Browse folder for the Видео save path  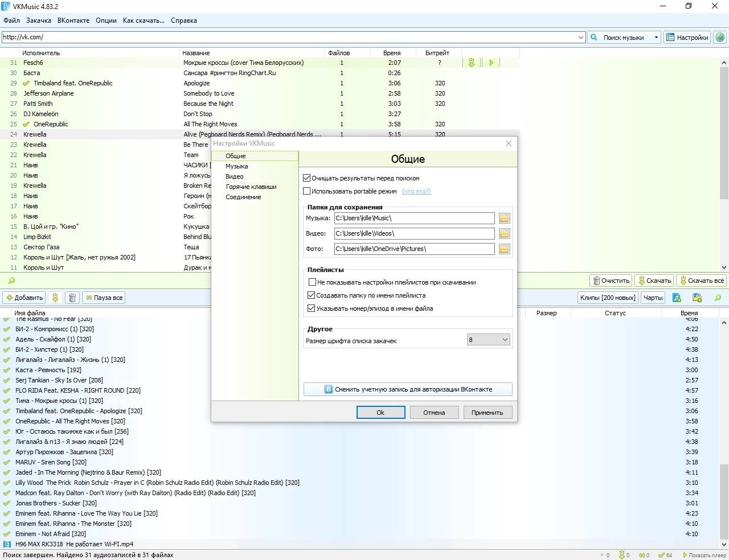pos(504,233)
